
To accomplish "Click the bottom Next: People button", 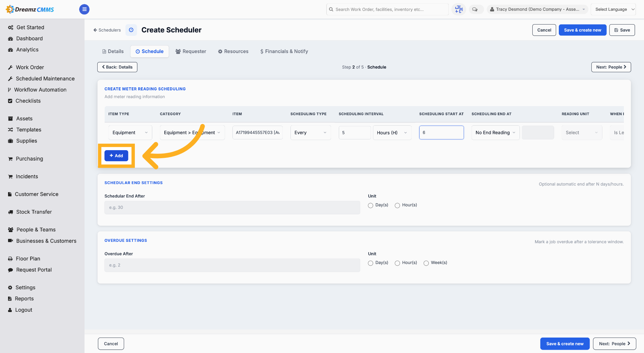I will click(614, 344).
